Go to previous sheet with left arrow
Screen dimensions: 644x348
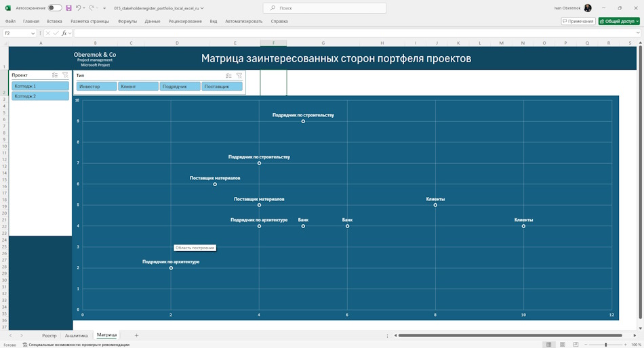(x=11, y=336)
